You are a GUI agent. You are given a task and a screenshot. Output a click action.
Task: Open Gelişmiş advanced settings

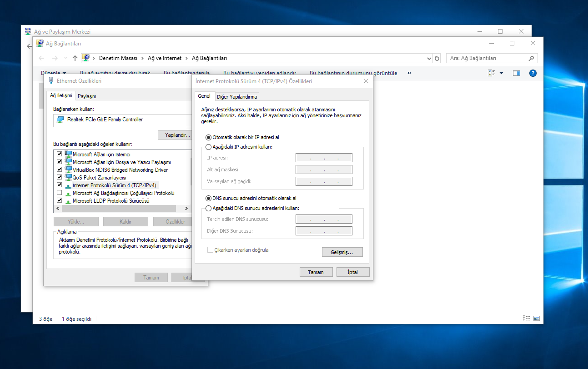342,252
